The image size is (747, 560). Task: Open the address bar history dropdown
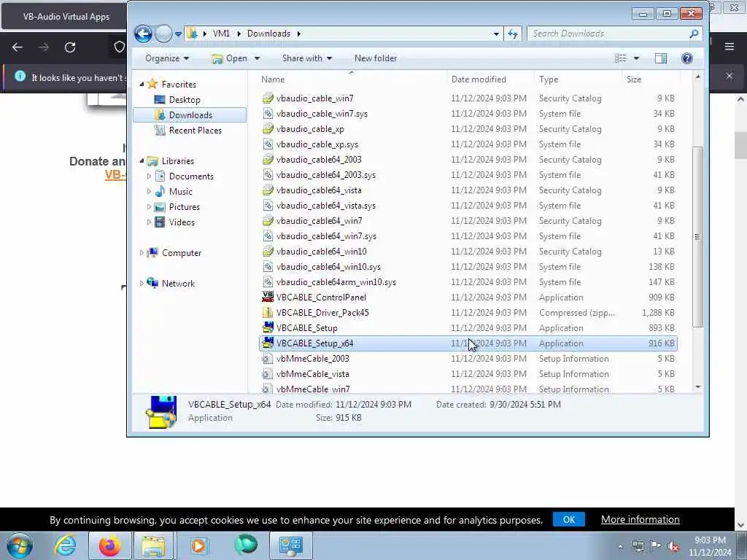tap(496, 34)
